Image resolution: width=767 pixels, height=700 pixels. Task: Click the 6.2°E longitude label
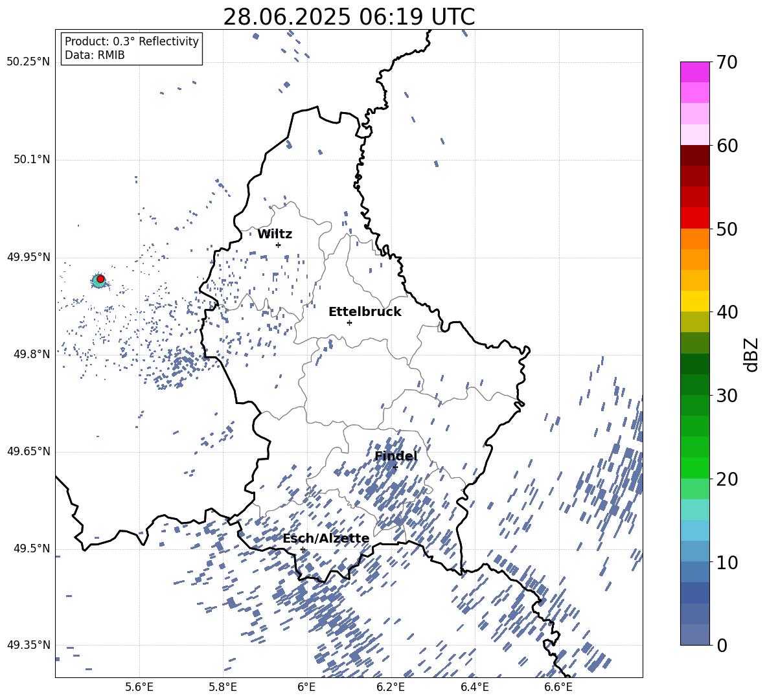(391, 688)
